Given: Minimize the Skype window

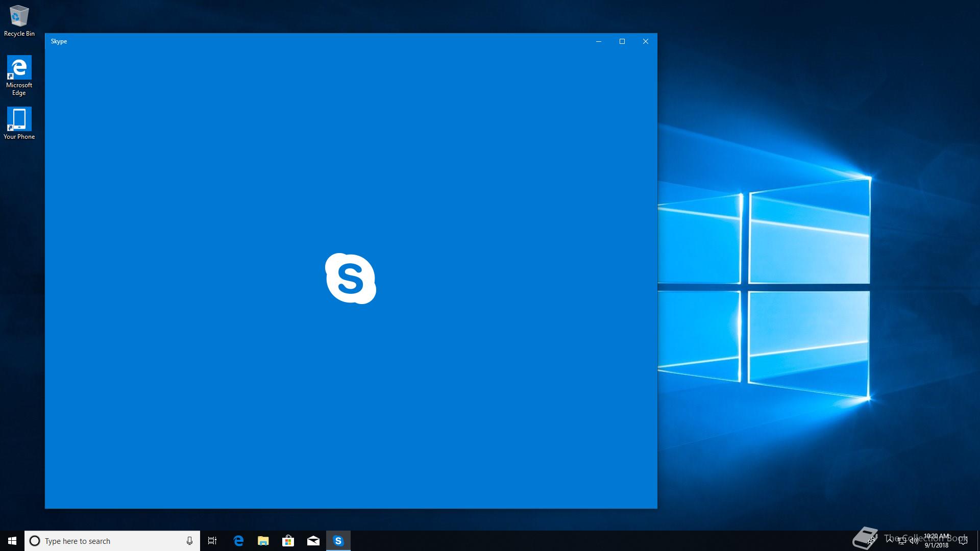Looking at the screenshot, I should tap(599, 41).
